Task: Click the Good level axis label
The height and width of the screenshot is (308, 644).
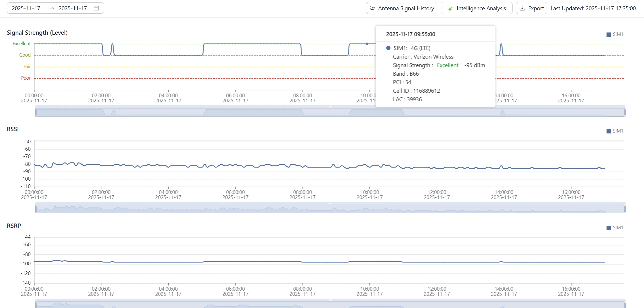Action: click(25, 55)
